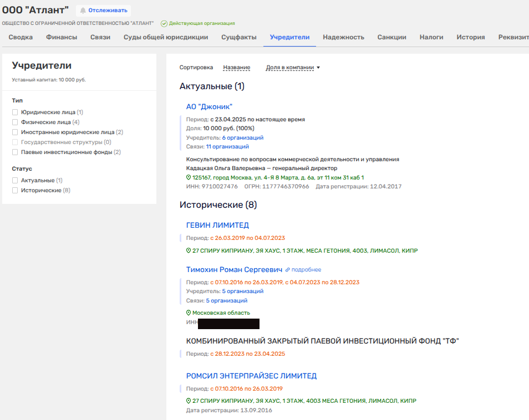Viewport: 529px width, 420px height.
Task: Switch to the Финансы tab
Action: [61, 37]
